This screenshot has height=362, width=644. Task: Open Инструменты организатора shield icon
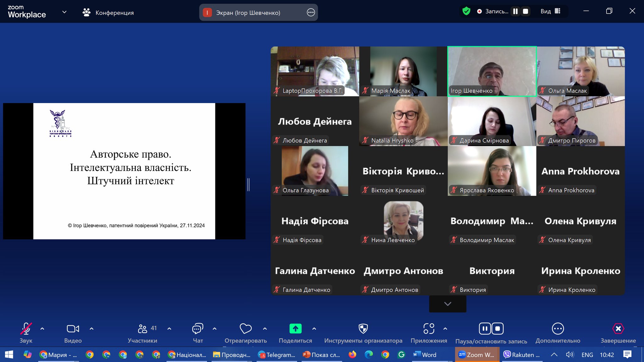tap(363, 329)
